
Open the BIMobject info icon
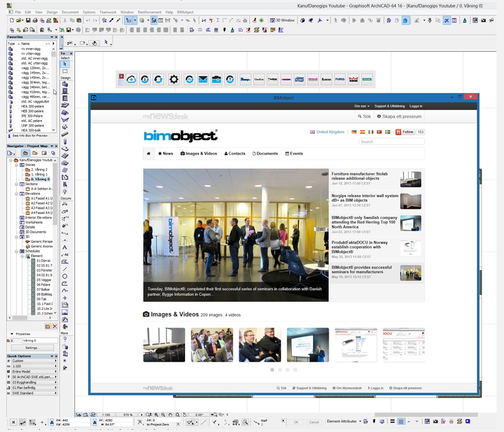pos(145,79)
